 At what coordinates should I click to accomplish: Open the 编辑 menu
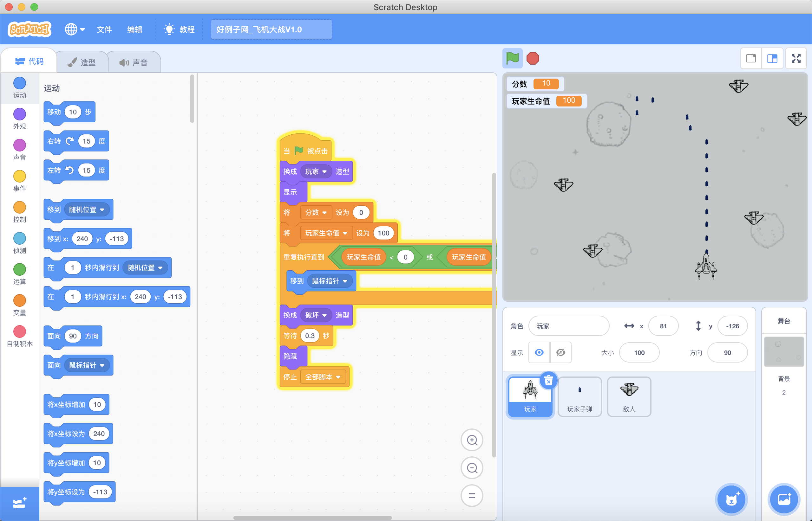click(134, 29)
